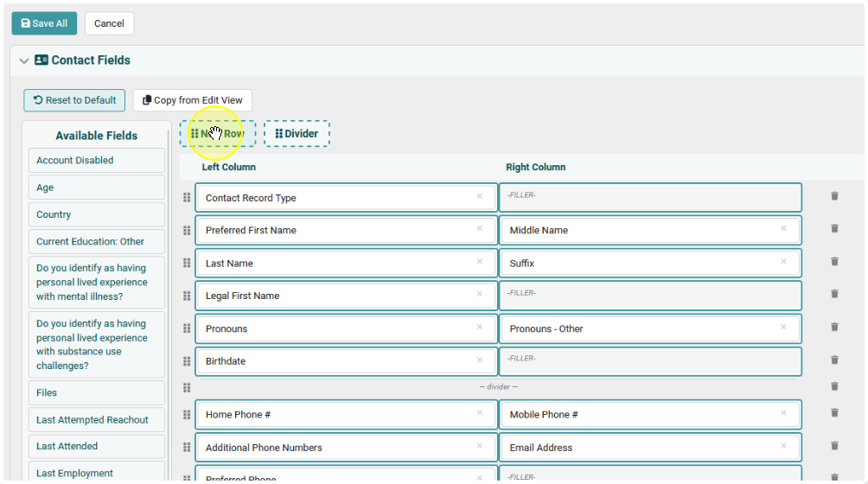868x484 pixels.
Task: Delete the divider row via trash icon
Action: coord(834,386)
